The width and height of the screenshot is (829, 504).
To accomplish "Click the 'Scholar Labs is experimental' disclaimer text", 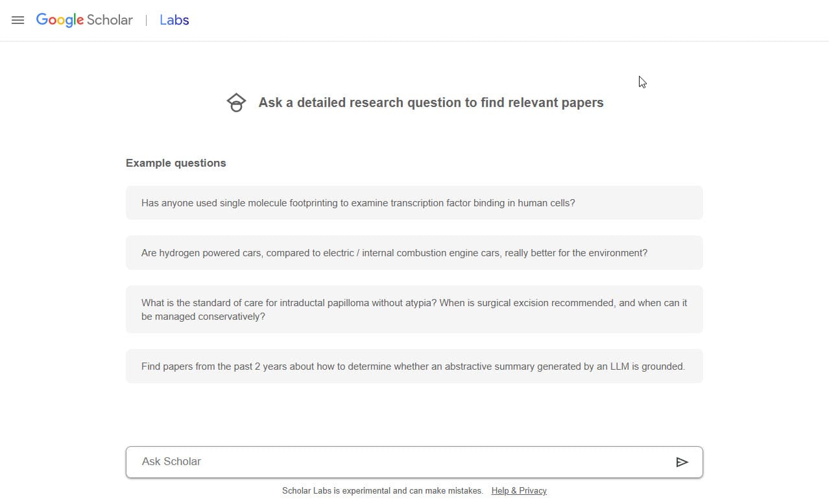I will pyautogui.click(x=382, y=491).
